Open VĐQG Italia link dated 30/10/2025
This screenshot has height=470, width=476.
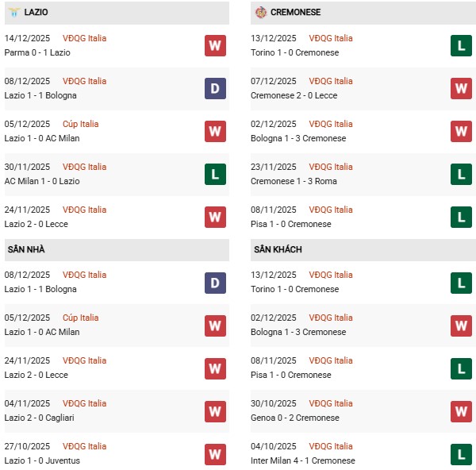(330, 403)
